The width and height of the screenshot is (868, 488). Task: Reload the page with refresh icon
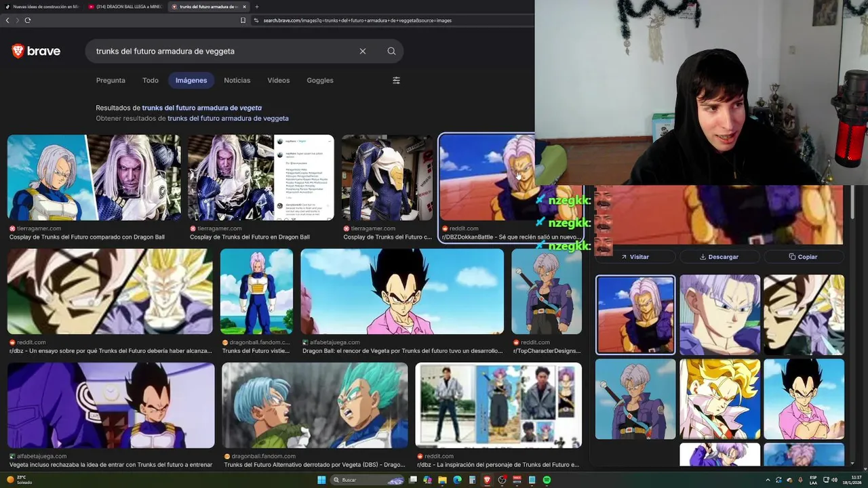(28, 20)
